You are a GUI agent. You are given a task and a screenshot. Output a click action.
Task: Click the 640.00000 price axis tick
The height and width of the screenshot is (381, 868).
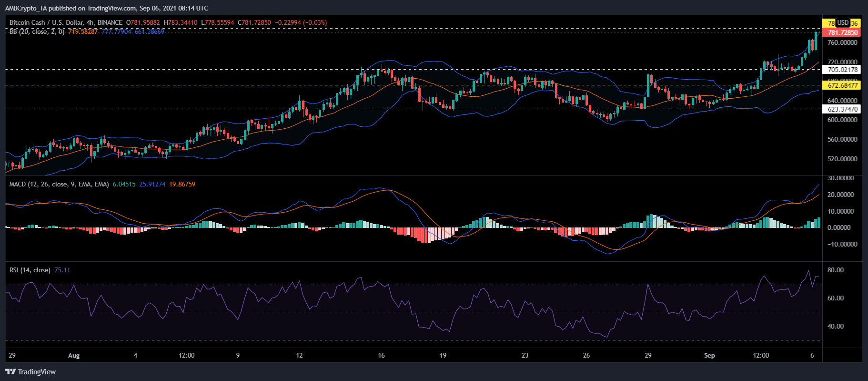point(842,101)
